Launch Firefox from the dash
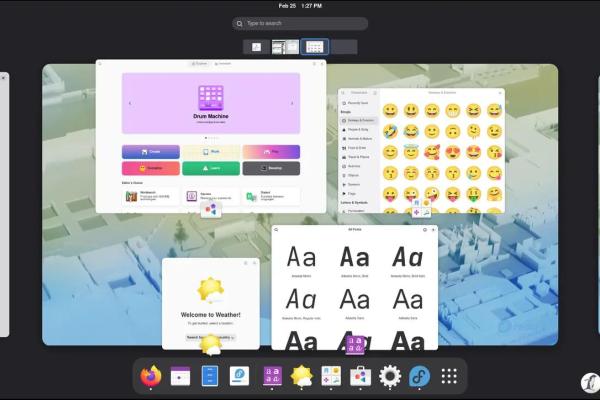The image size is (600, 400). pos(151,376)
